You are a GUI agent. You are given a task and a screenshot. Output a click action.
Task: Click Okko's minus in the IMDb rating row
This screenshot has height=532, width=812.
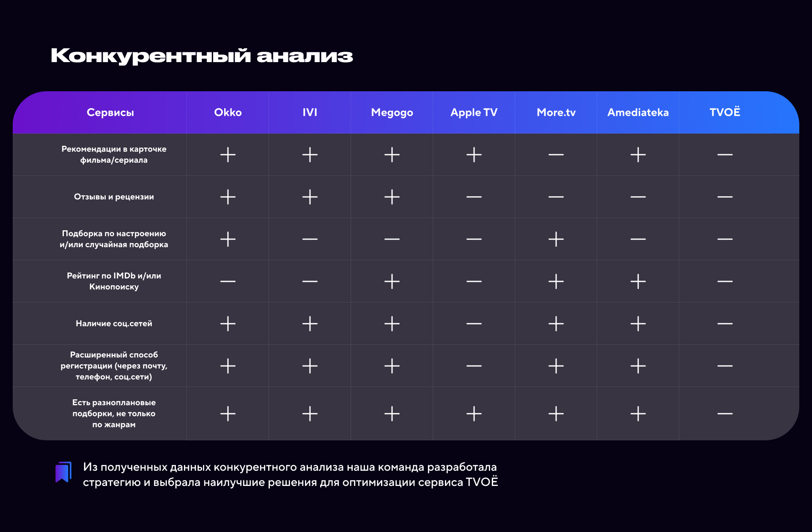tap(228, 281)
